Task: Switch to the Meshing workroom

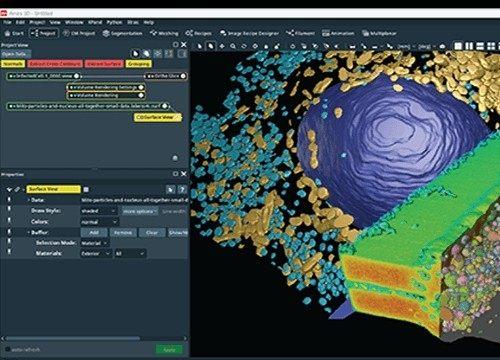Action: coord(164,33)
